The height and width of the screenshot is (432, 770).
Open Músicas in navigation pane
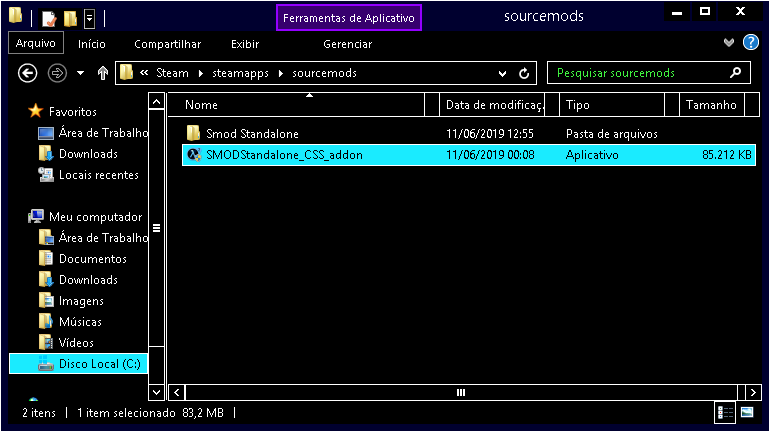[x=80, y=322]
